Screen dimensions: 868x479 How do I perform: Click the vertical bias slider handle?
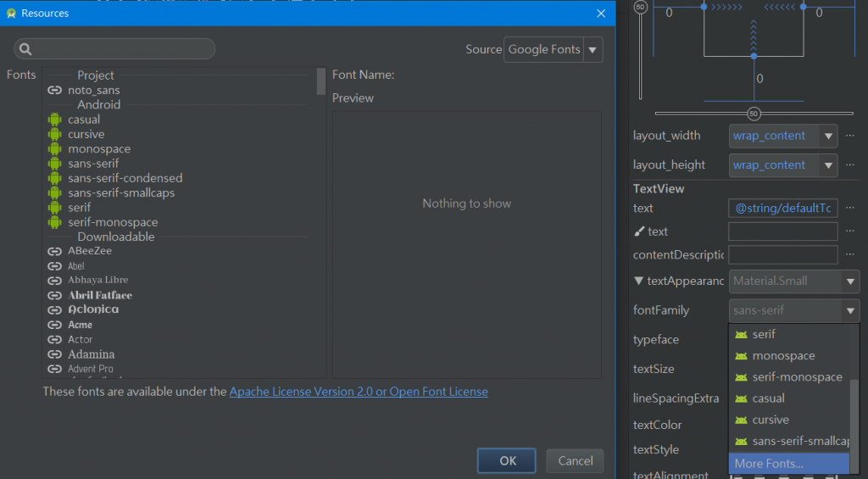point(641,7)
